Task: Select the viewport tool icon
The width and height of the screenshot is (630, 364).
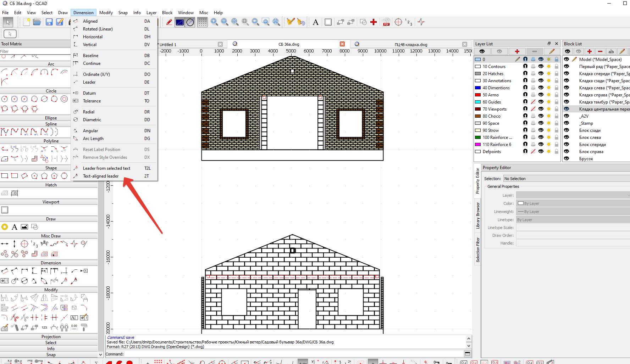Action: point(5,210)
